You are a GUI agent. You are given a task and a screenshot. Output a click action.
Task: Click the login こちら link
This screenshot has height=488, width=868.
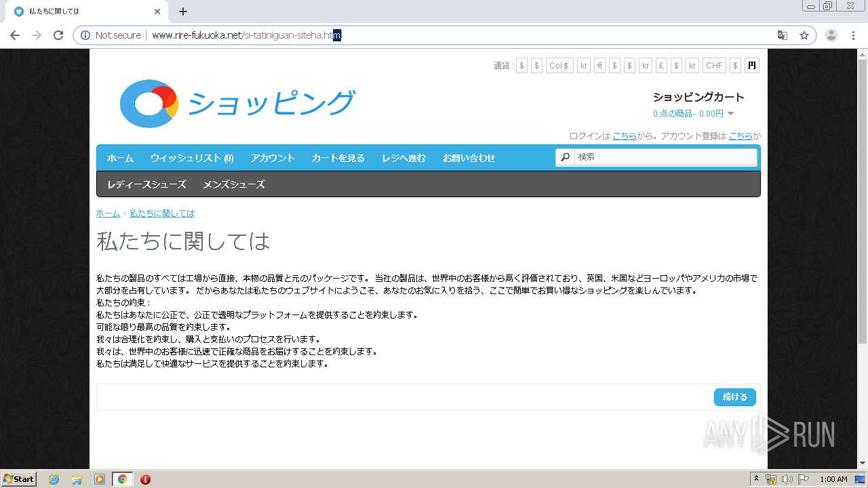pyautogui.click(x=624, y=136)
